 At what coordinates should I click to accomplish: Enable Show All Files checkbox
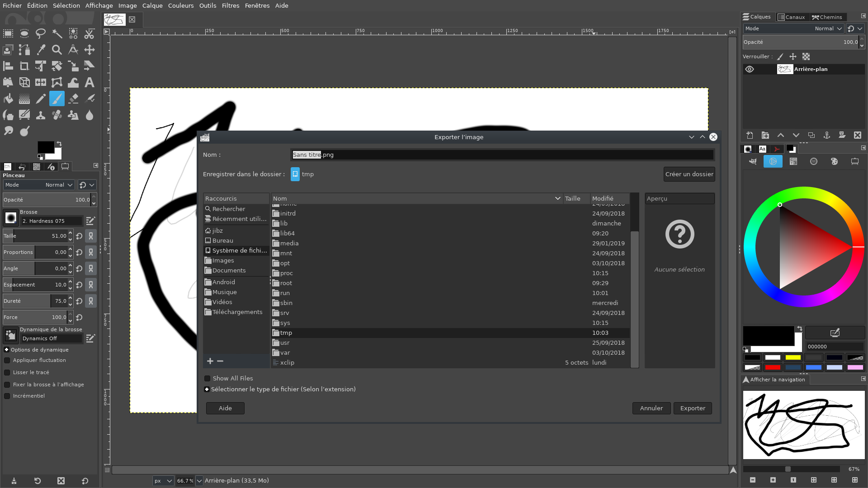(208, 379)
